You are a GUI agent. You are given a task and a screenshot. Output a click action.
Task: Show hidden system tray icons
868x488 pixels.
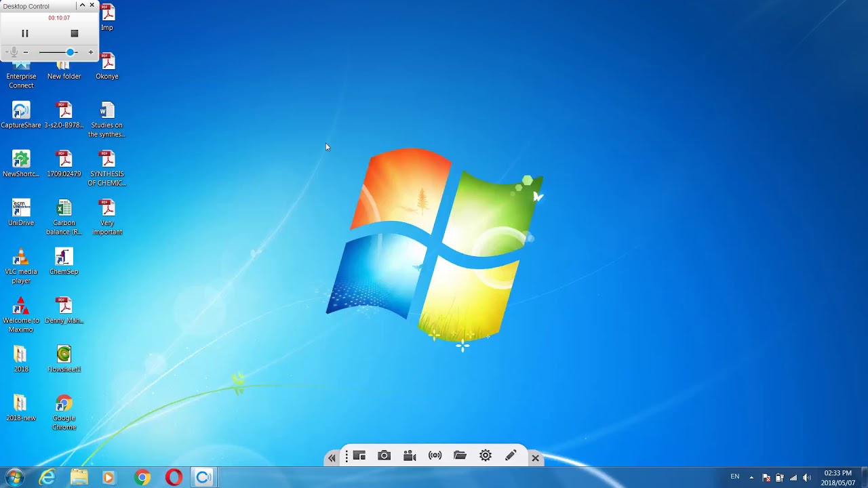[x=751, y=478]
